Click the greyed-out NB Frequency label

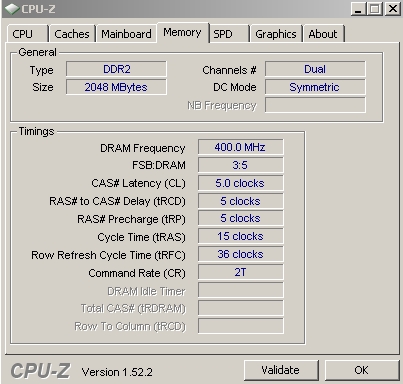[222, 106]
